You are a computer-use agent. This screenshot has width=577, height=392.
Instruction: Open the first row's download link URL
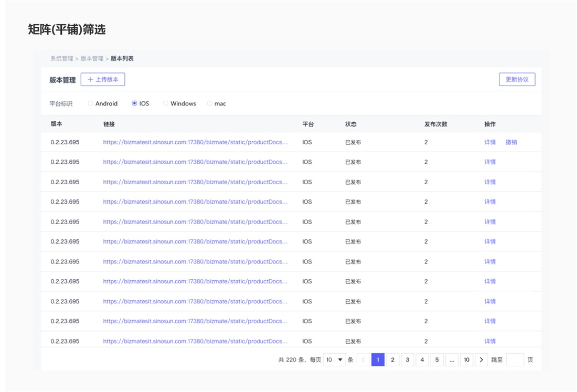tap(195, 142)
